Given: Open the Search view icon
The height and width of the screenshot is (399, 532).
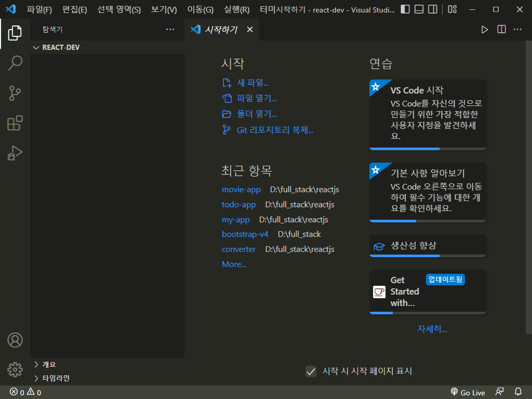Looking at the screenshot, I should pyautogui.click(x=15, y=63).
